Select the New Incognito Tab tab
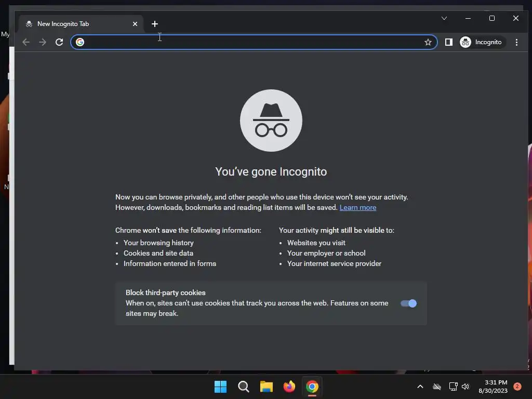The image size is (532, 399). (x=82, y=24)
